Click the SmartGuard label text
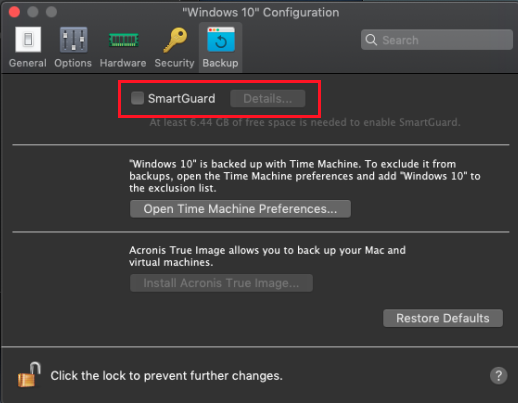The image size is (518, 403). pyautogui.click(x=182, y=99)
